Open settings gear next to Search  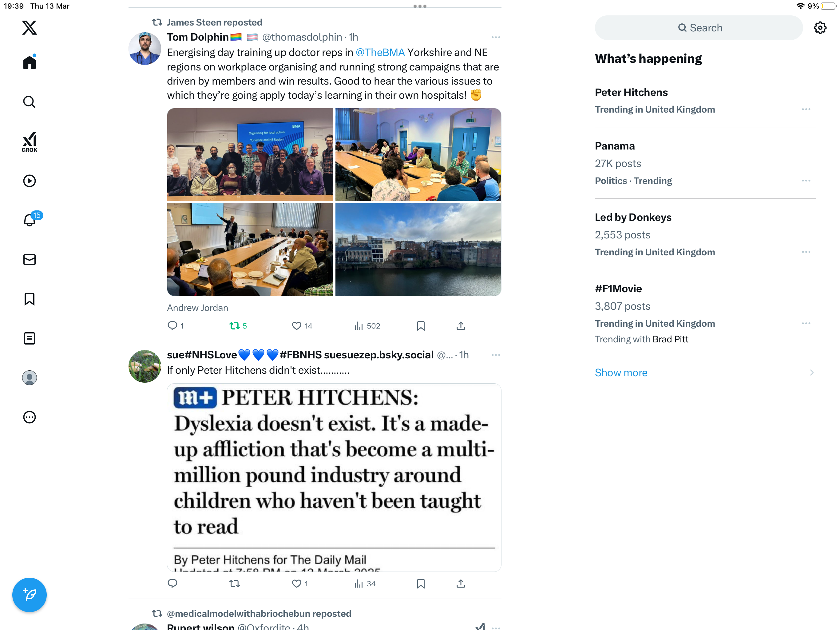tap(820, 28)
